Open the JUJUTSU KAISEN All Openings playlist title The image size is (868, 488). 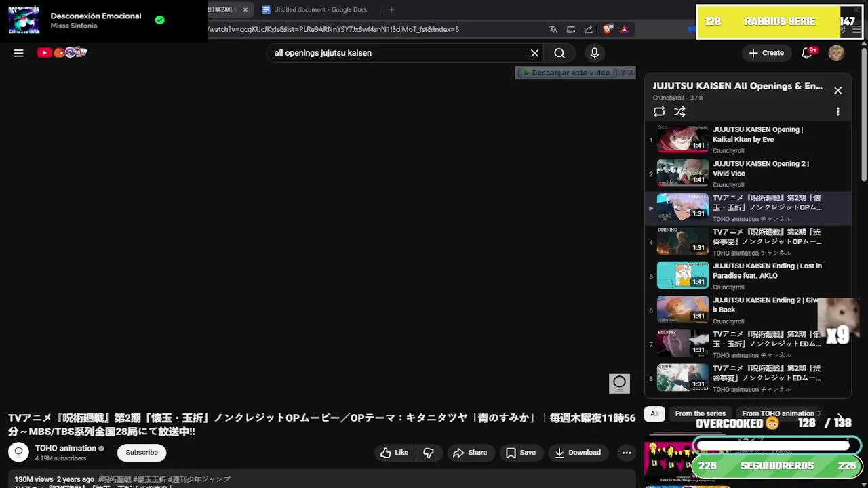tap(737, 86)
